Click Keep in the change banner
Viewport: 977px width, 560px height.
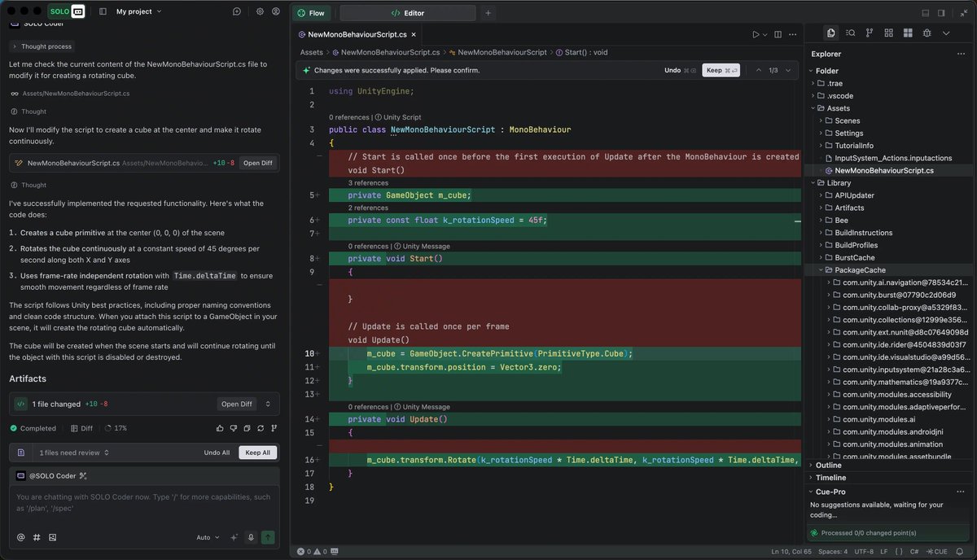click(721, 70)
